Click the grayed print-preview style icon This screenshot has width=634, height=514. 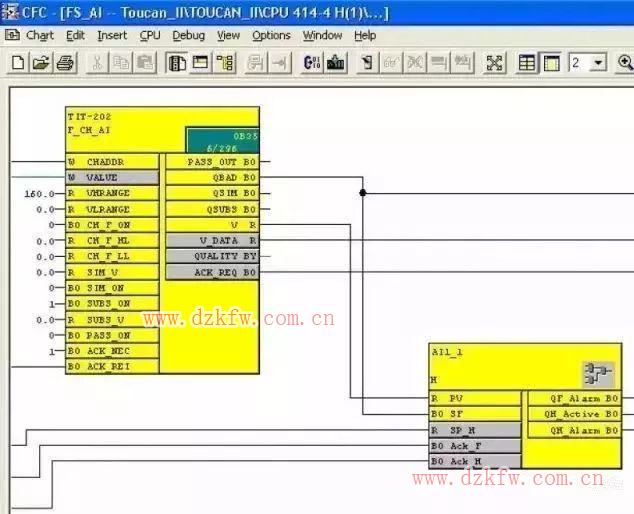pyautogui.click(x=256, y=63)
